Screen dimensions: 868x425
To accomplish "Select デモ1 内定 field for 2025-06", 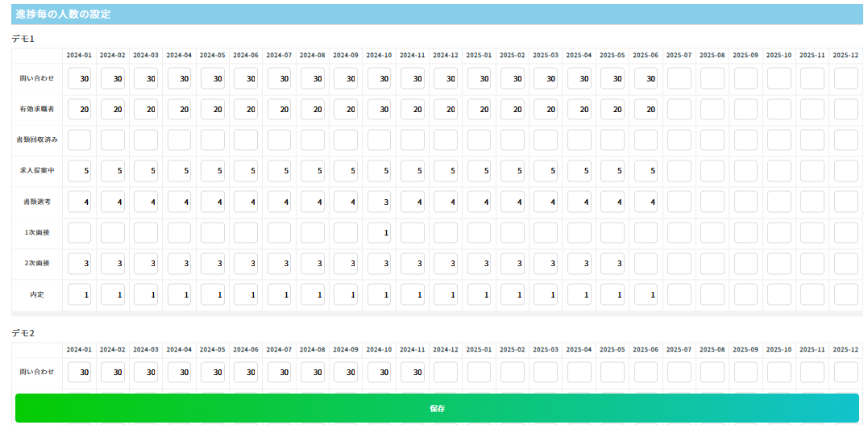I will click(x=646, y=295).
